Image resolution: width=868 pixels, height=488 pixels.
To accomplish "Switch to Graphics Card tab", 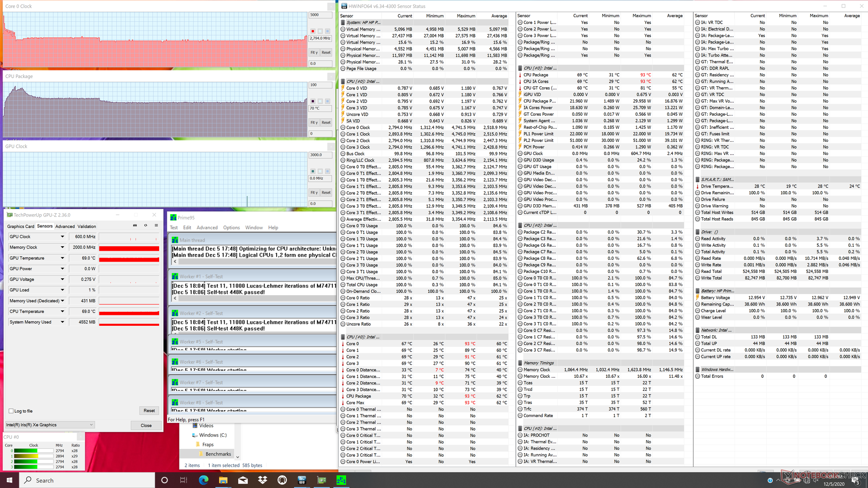I will [21, 226].
